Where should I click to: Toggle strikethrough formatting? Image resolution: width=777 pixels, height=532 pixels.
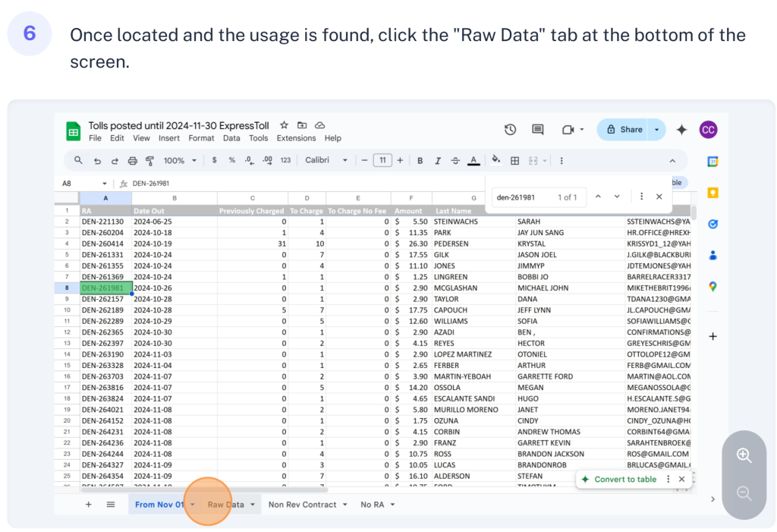pyautogui.click(x=455, y=161)
